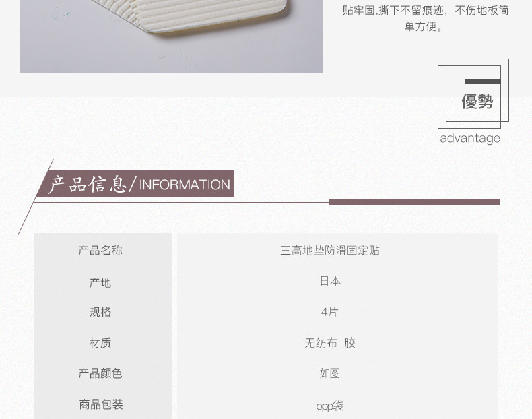This screenshot has width=532, height=419.
Task: Click the 无纺布+胶 material value
Action: click(x=330, y=343)
